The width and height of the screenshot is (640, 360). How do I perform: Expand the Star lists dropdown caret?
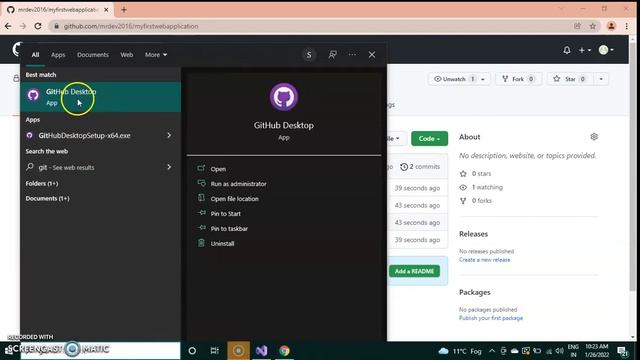coord(601,79)
